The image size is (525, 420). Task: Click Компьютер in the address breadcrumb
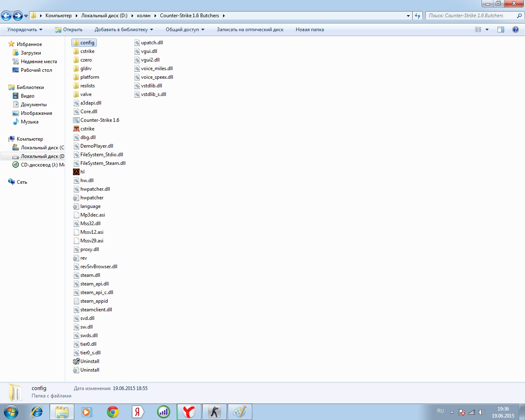coord(59,16)
